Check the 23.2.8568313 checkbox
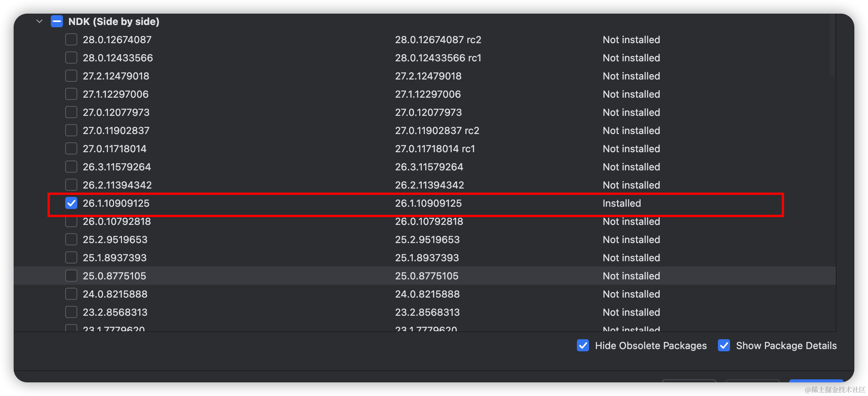The image size is (868, 396). click(x=71, y=312)
